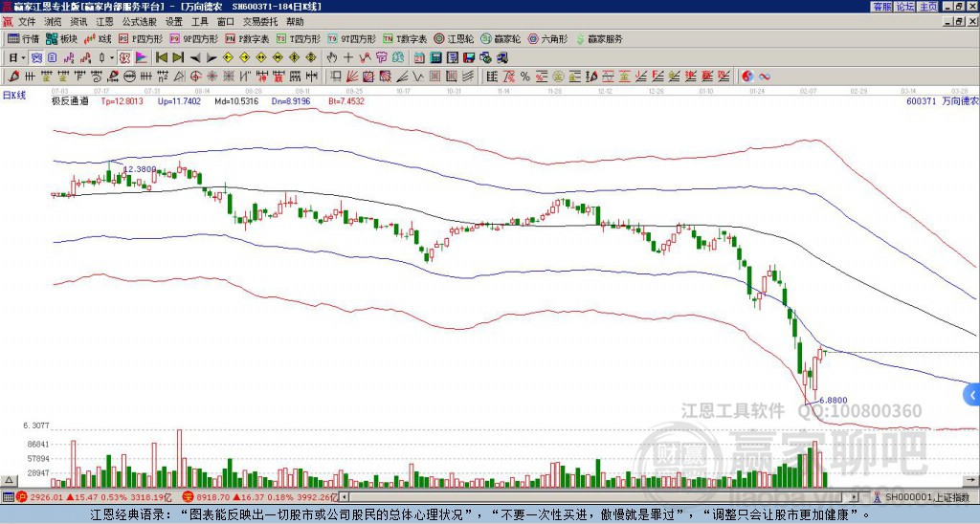Click the up triangle button at chart bottom-left
The image size is (980, 524).
(9, 480)
